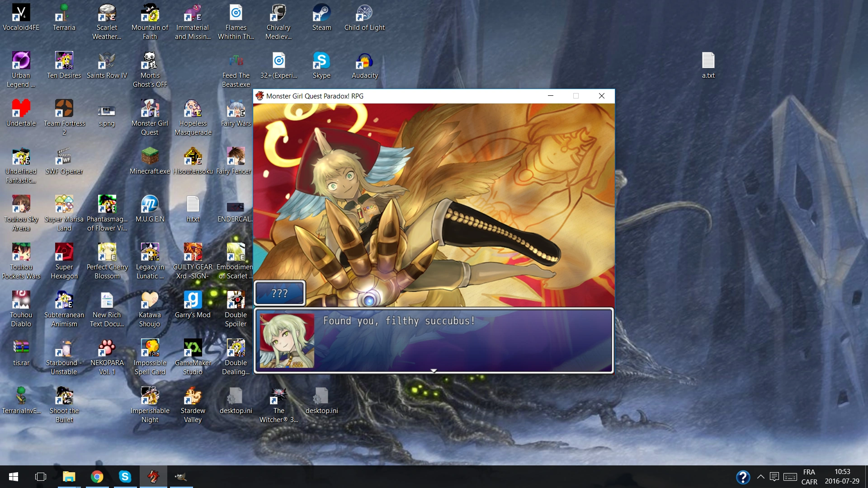The image size is (868, 488).
Task: Open the Skype desktop shortcut
Action: click(x=321, y=61)
